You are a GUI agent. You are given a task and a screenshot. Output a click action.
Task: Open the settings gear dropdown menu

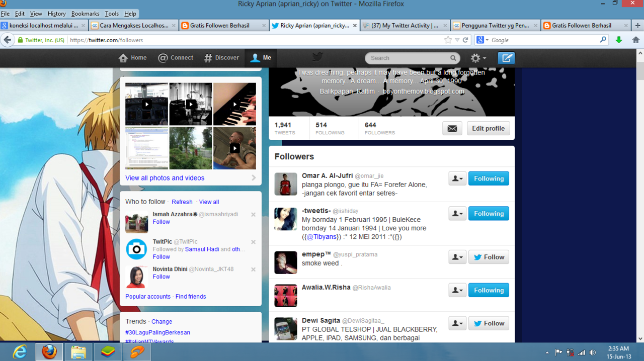point(478,58)
